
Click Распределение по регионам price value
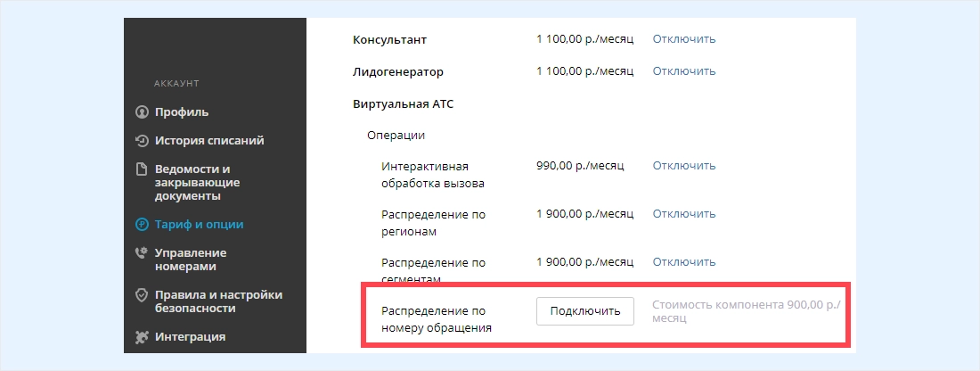pos(585,213)
